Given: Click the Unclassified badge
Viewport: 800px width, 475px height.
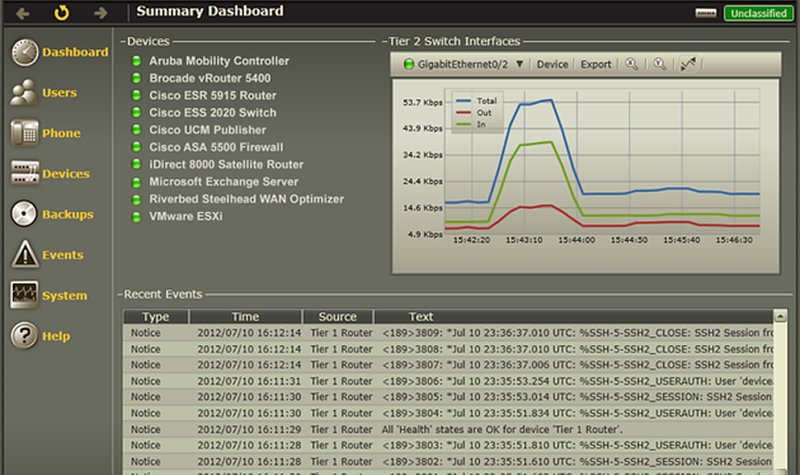Looking at the screenshot, I should pyautogui.click(x=758, y=13).
